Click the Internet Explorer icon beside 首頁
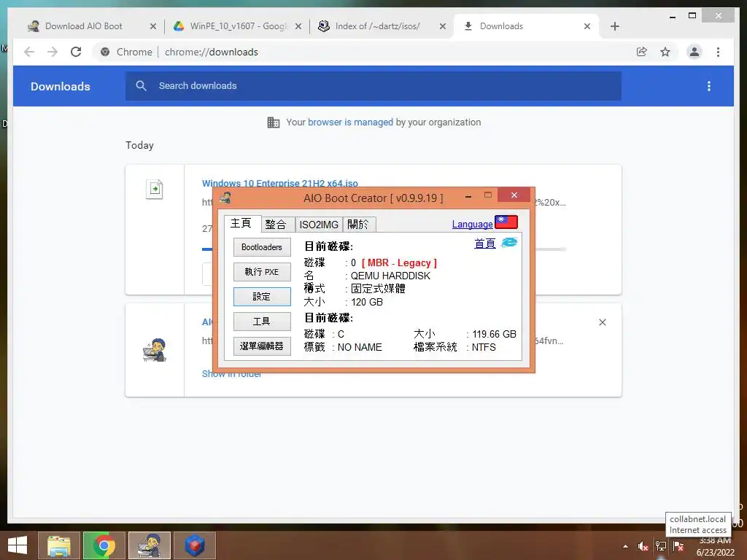Image resolution: width=747 pixels, height=560 pixels. 509,242
